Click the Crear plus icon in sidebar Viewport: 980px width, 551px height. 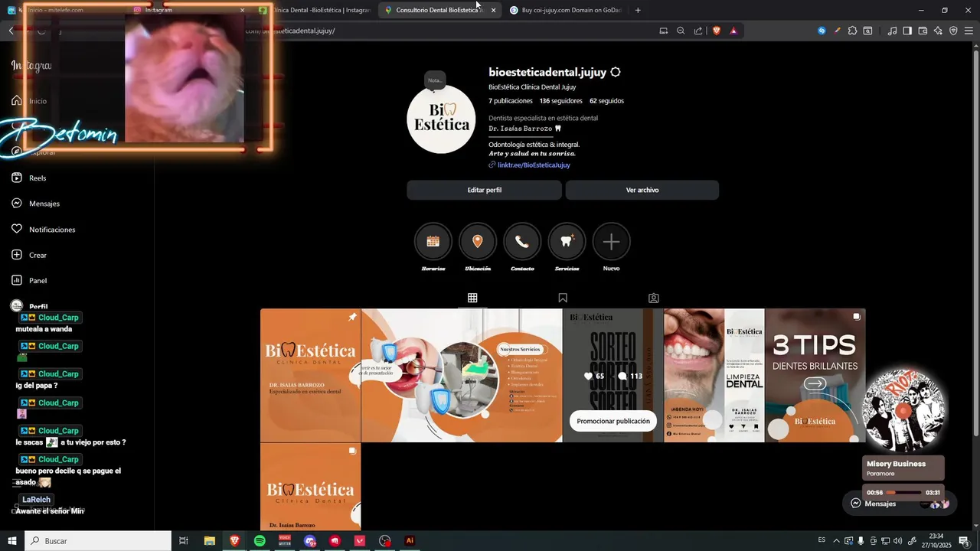pyautogui.click(x=17, y=255)
